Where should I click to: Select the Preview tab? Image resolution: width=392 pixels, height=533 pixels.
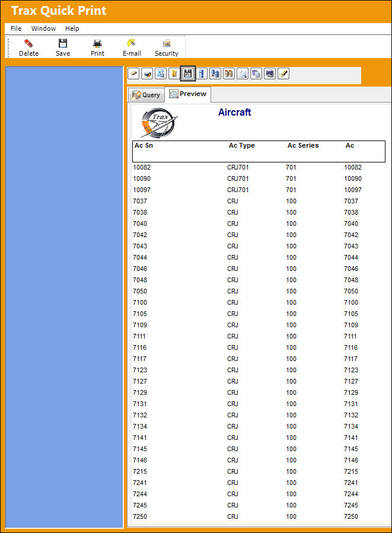tap(188, 94)
